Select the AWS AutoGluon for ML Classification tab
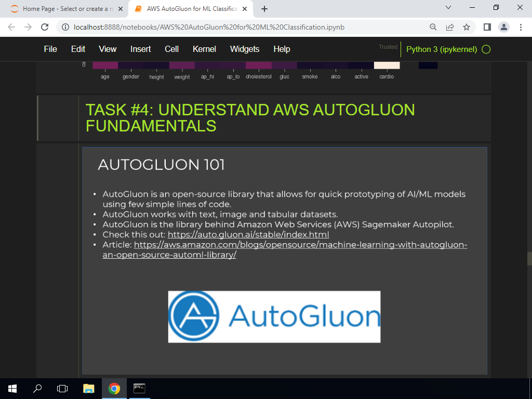The width and height of the screenshot is (532, 399). point(191,9)
